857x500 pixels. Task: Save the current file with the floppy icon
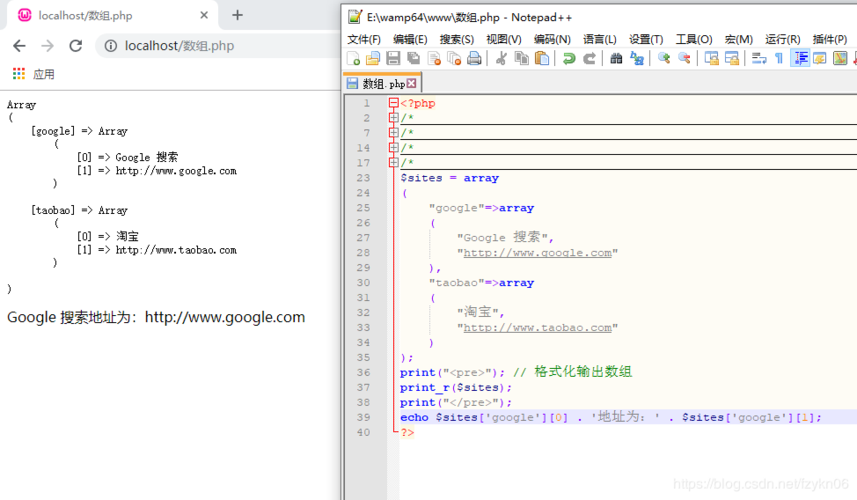[x=393, y=58]
